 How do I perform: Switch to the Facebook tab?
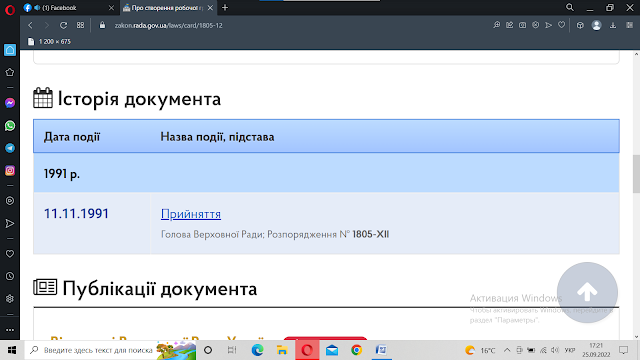pos(69,8)
